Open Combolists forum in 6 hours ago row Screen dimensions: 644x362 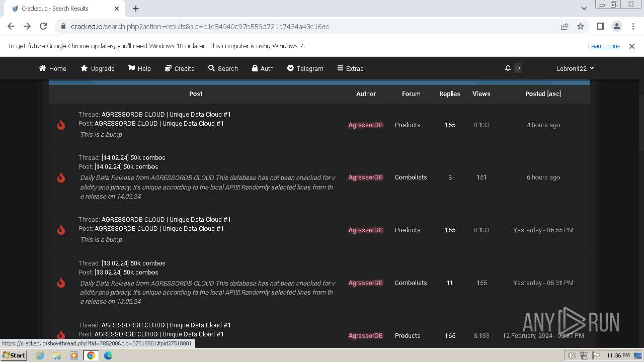pyautogui.click(x=411, y=177)
